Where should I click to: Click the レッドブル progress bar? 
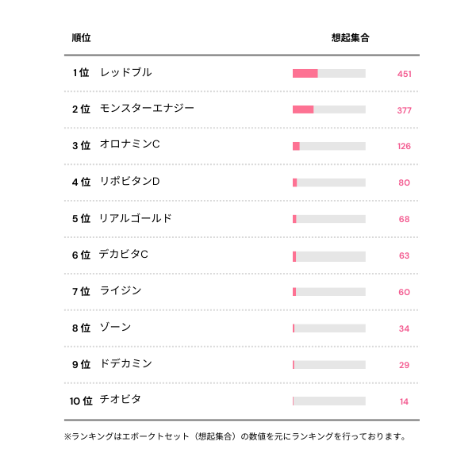(x=328, y=74)
